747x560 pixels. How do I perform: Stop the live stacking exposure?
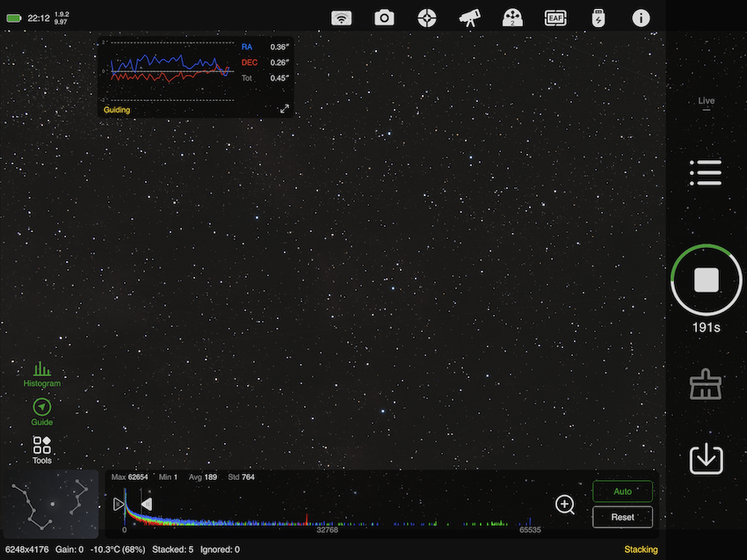tap(706, 280)
